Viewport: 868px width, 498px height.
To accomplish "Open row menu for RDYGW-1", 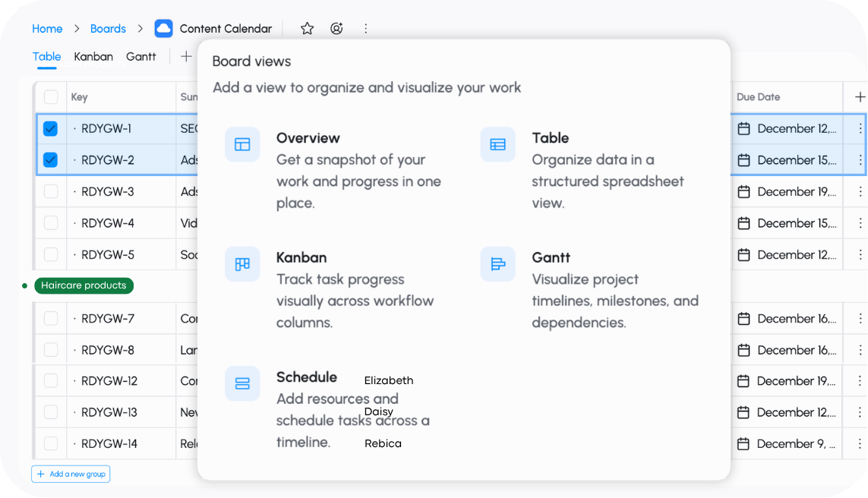I will [x=860, y=128].
